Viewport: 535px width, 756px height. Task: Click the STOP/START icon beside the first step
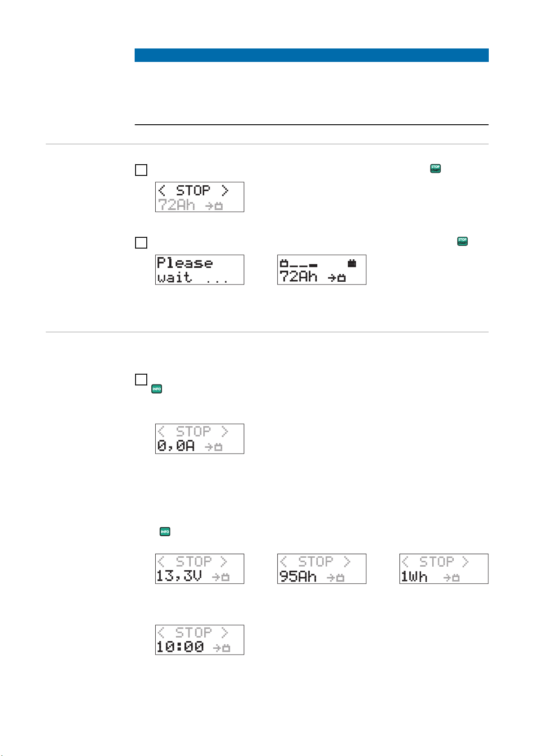click(x=435, y=169)
